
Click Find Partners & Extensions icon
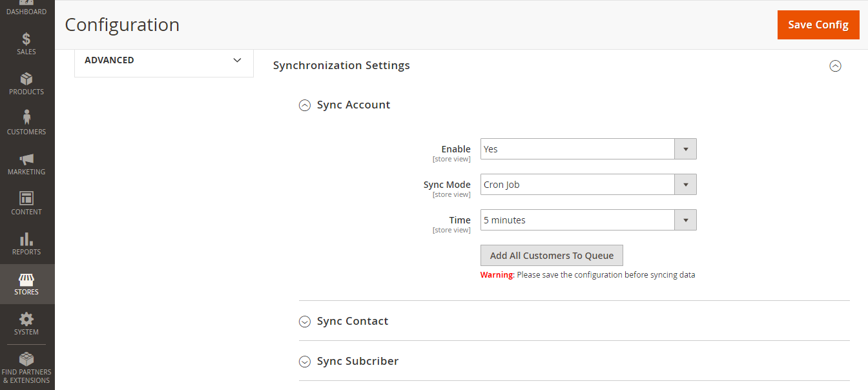[x=26, y=360]
